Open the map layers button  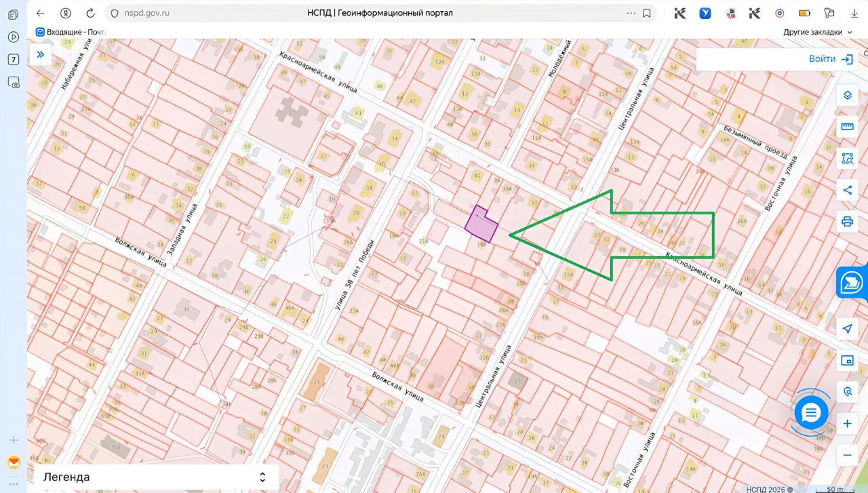[847, 96]
